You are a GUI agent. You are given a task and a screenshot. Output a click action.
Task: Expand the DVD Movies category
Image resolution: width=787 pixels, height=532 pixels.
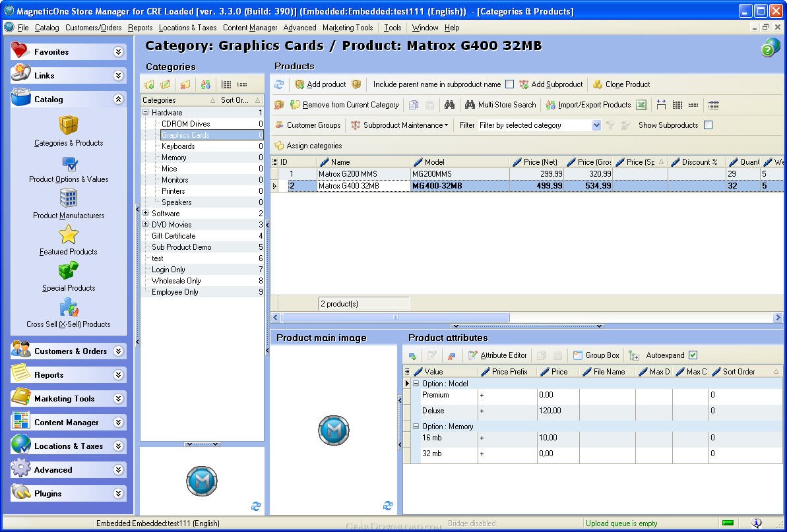click(146, 224)
